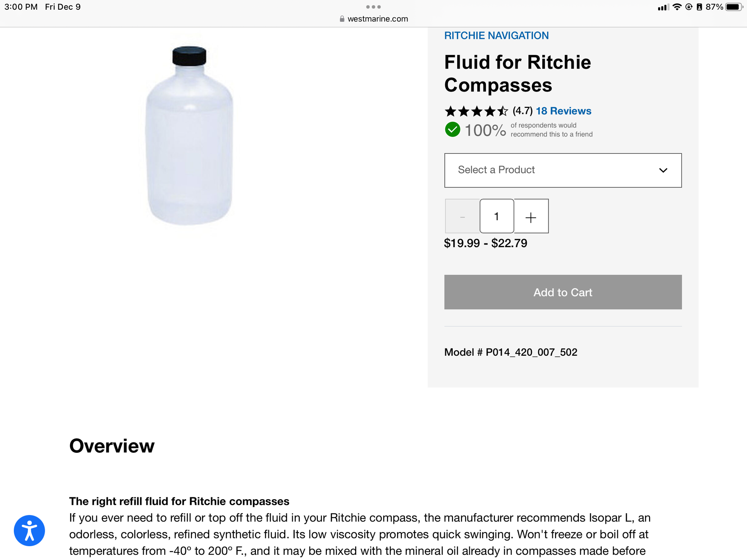The image size is (747, 560).
Task: Decrease quantity with the minus button
Action: [462, 217]
